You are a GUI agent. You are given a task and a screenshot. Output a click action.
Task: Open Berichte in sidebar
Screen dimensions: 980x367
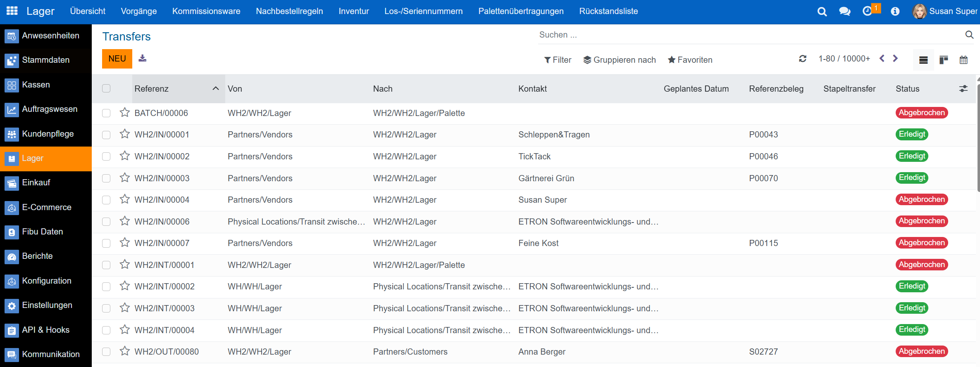click(46, 256)
